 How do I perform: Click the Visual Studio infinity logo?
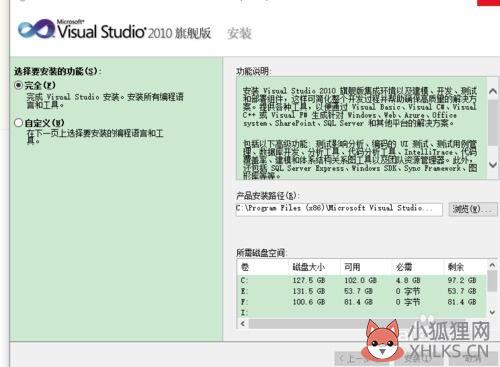(36, 29)
